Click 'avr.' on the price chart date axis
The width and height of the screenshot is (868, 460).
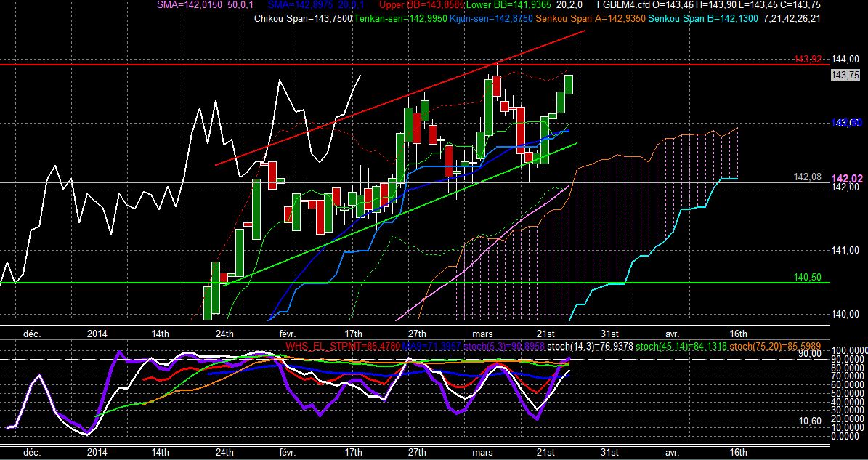click(672, 334)
